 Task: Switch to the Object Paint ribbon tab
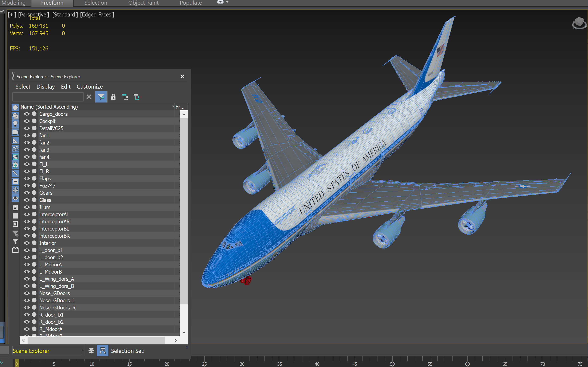point(143,3)
